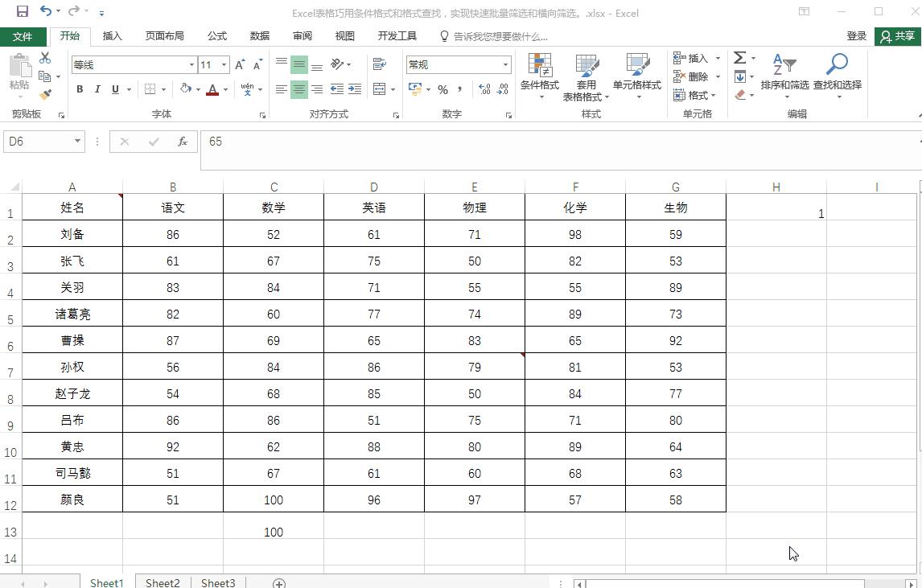Viewport: 922px width, 588px height.
Task: Select the Format Painter brush icon
Action: point(46,96)
